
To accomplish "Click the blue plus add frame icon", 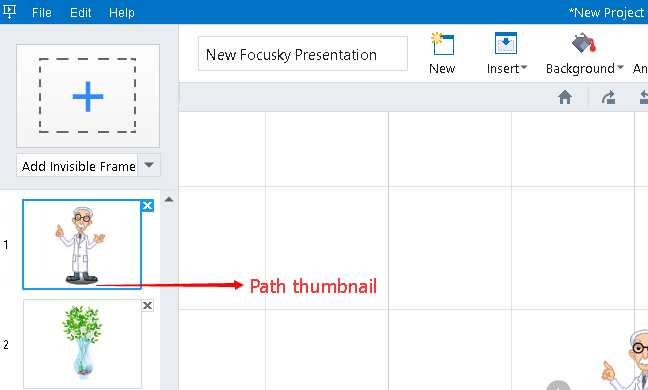I will (x=88, y=96).
